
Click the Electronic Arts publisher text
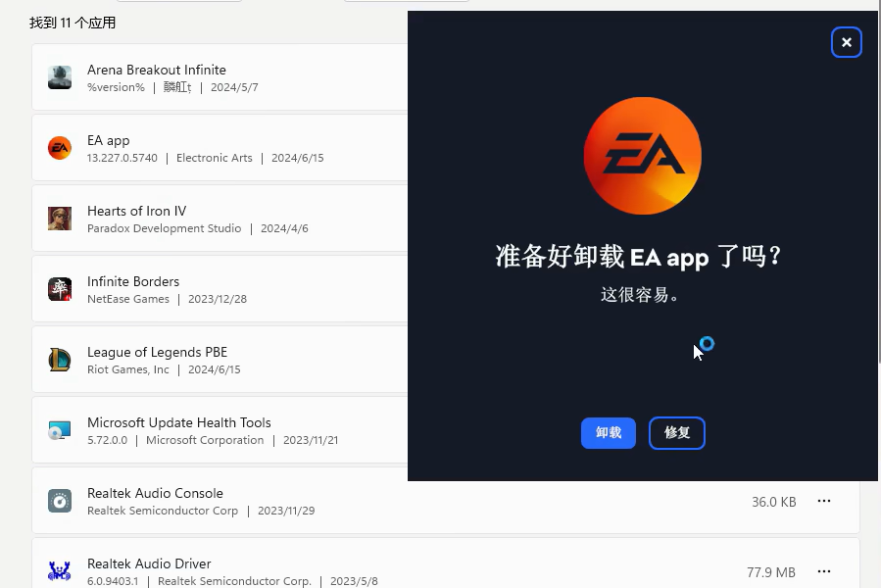tap(214, 158)
